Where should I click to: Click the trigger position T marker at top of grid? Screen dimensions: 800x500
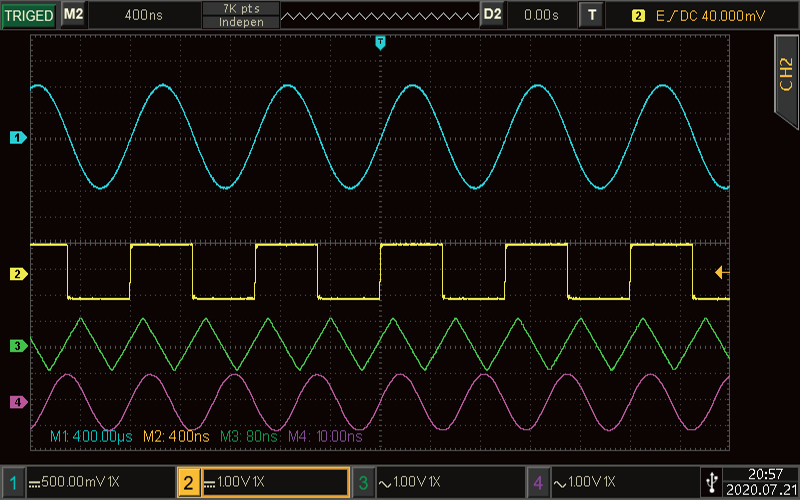pyautogui.click(x=380, y=43)
